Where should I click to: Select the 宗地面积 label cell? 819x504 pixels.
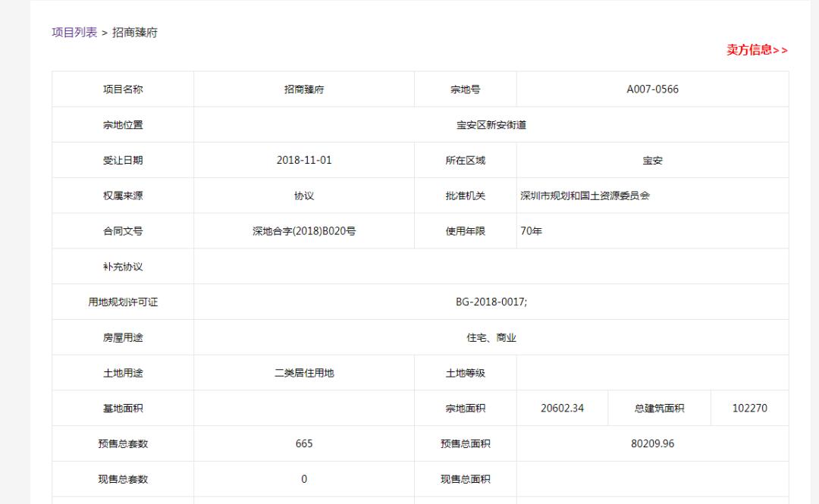click(466, 409)
